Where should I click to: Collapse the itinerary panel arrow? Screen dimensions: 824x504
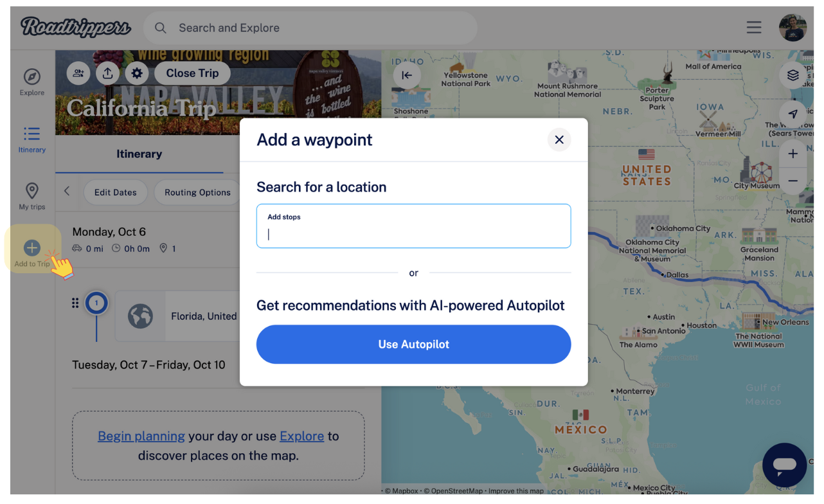(407, 75)
